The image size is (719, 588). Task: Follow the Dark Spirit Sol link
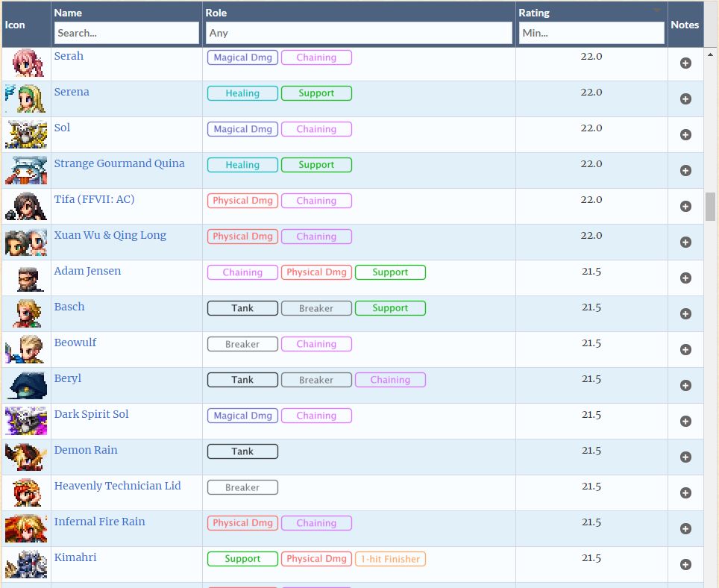point(91,413)
